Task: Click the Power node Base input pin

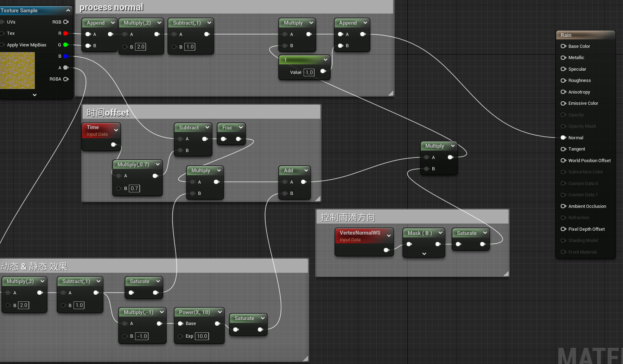Action: [x=180, y=324]
